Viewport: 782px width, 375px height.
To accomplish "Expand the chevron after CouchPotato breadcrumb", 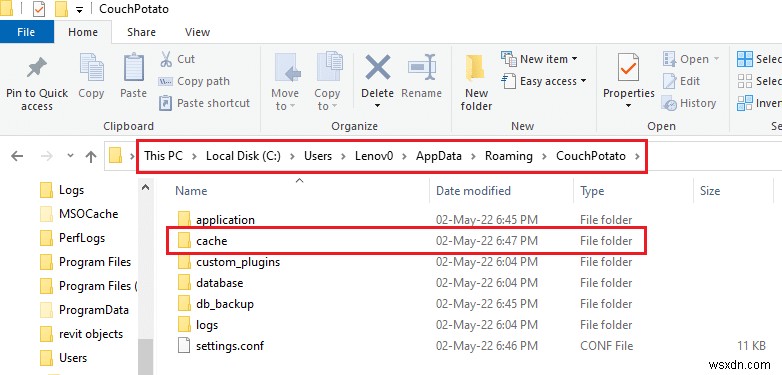I will 637,156.
